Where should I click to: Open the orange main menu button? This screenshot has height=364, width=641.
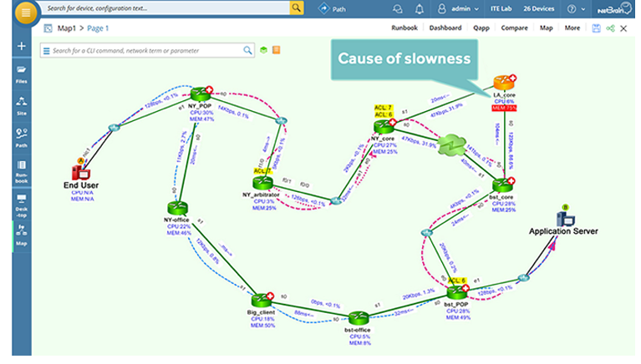coord(26,13)
